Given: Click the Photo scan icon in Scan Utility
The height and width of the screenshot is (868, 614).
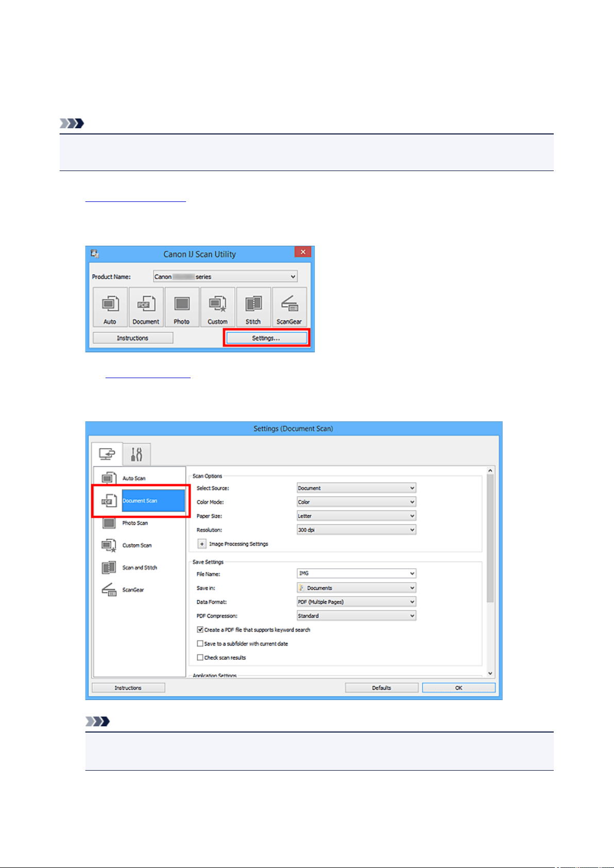Looking at the screenshot, I should (x=181, y=307).
